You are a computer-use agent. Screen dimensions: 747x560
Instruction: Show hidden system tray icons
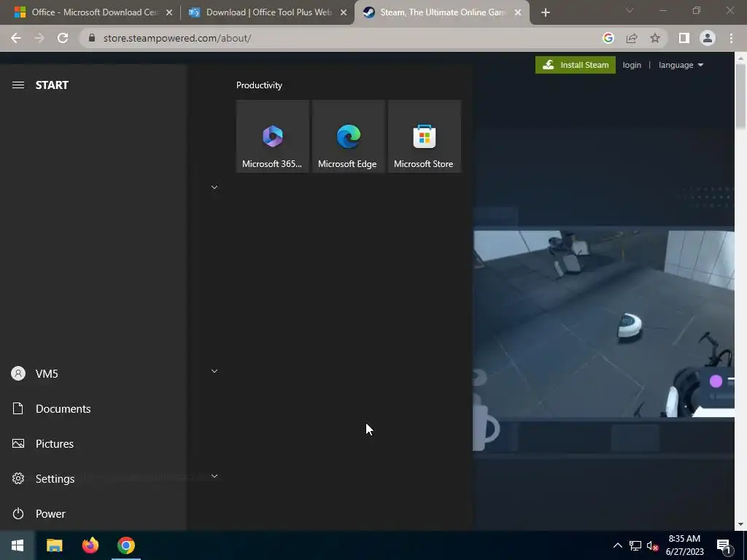click(617, 545)
